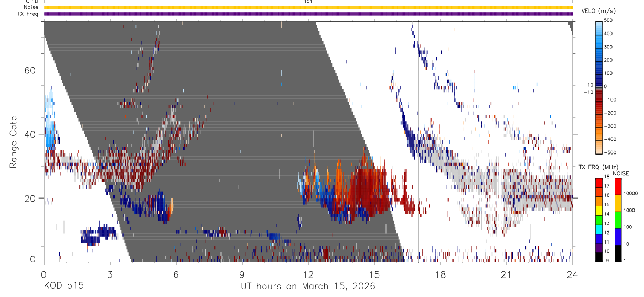Click the 400 tick on velocity scale

coord(609,34)
